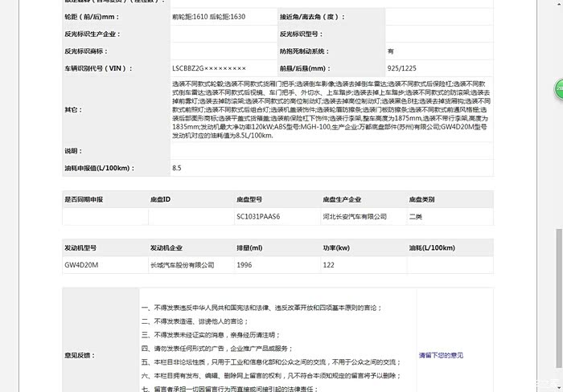Click the displacement value 1996

pos(245,264)
